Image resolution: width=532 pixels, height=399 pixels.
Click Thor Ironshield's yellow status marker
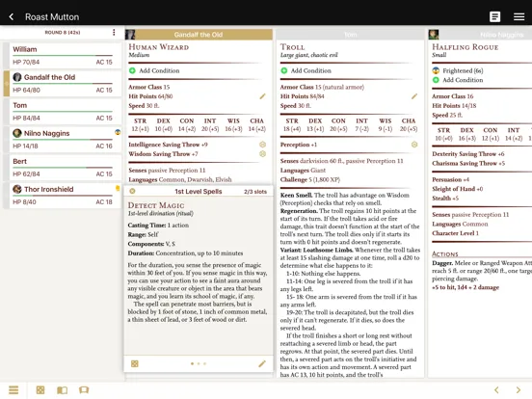[118, 188]
